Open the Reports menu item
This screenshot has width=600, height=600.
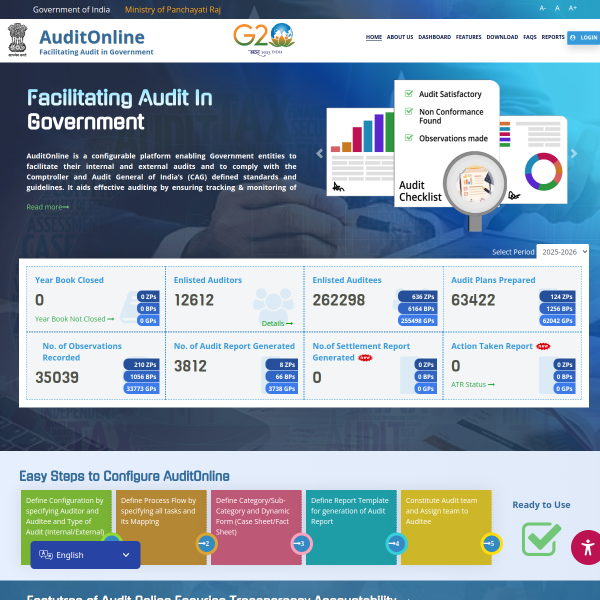pyautogui.click(x=553, y=37)
